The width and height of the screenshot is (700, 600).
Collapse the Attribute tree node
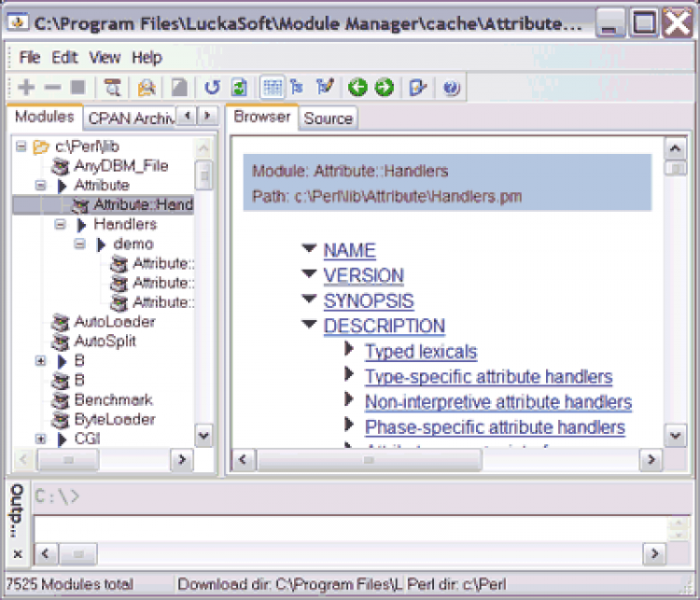pyautogui.click(x=41, y=186)
